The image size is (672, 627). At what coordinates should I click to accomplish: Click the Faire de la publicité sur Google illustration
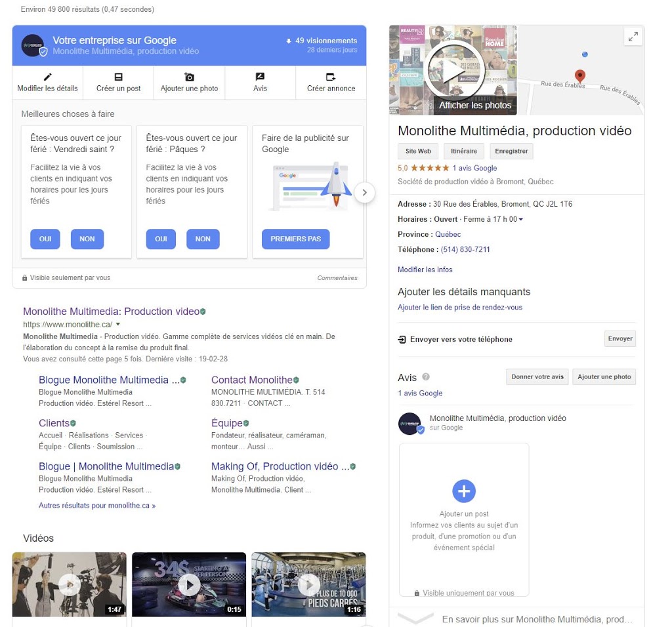[310, 186]
